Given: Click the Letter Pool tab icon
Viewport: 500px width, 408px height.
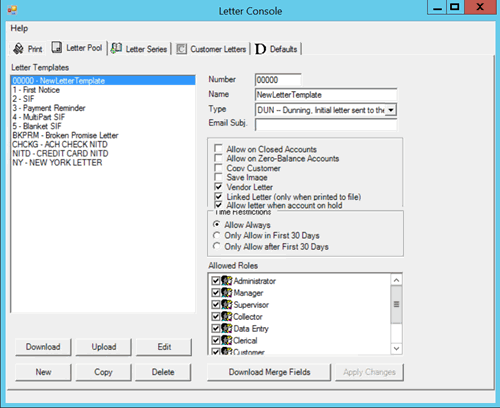Looking at the screenshot, I should (x=57, y=48).
